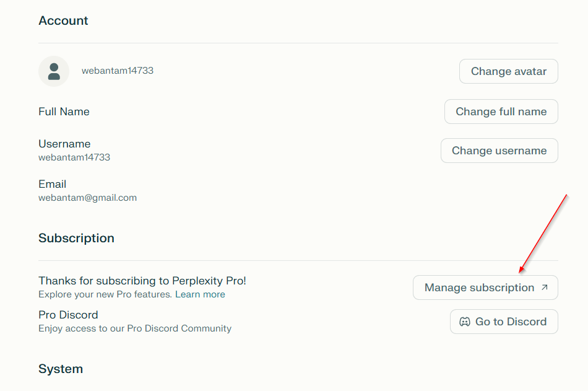
Task: Click the external link arrow on Manage subscription
Action: point(545,288)
